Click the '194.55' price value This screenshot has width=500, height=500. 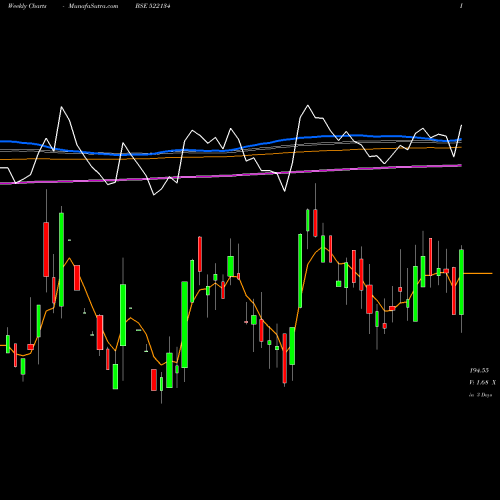tap(479, 370)
